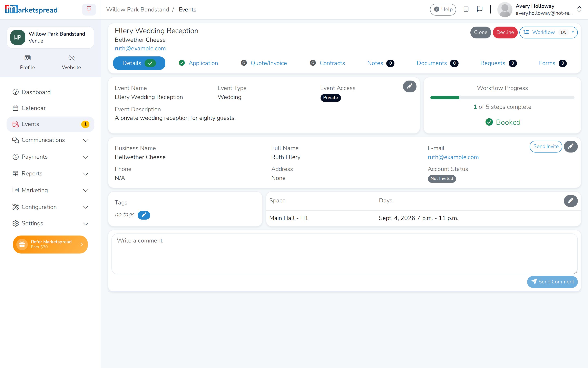588x368 pixels.
Task: Click the flag icon in header
Action: pos(479,9)
